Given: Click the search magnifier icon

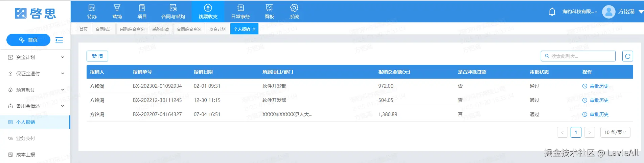Looking at the screenshot, I should coord(547,56).
